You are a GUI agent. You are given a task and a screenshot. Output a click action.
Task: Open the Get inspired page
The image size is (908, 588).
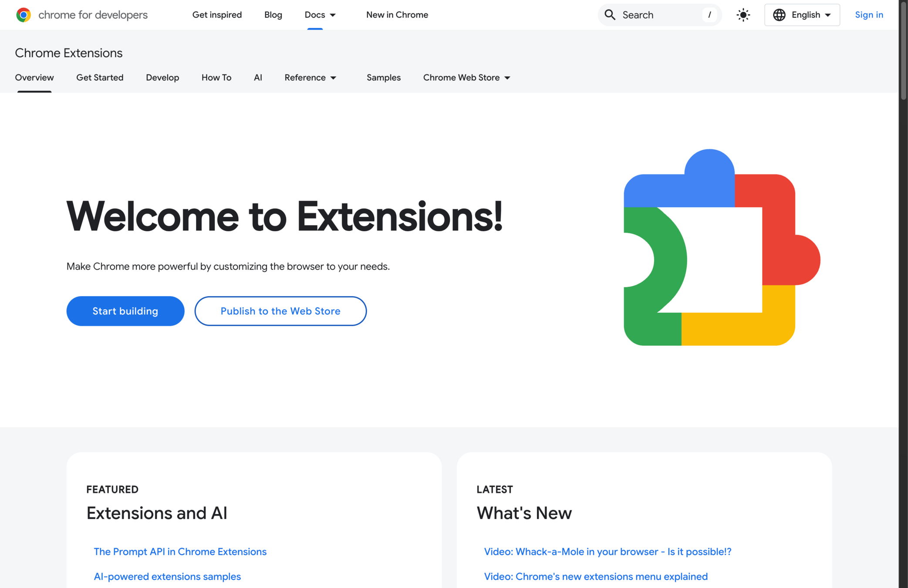tap(217, 15)
